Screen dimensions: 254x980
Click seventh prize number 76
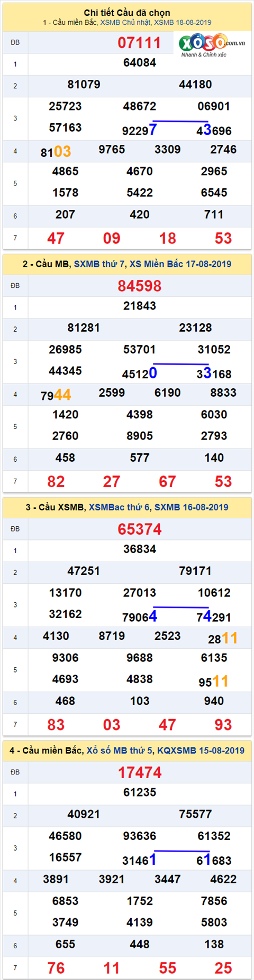(56, 968)
